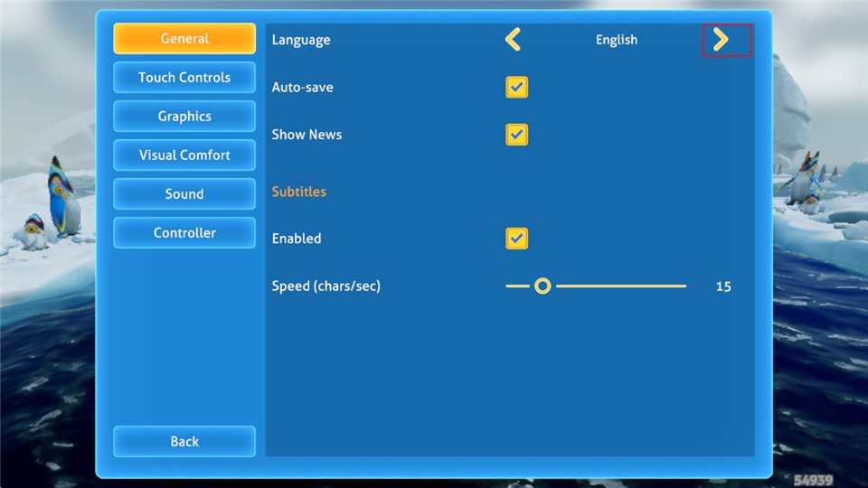
Task: Click the next language right arrow
Action: (721, 40)
